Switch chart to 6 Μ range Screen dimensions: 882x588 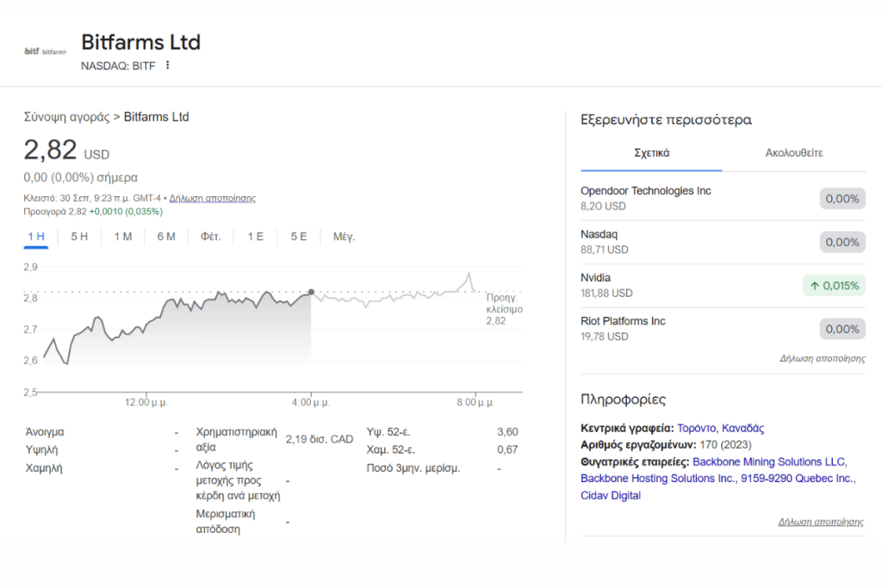coord(166,237)
